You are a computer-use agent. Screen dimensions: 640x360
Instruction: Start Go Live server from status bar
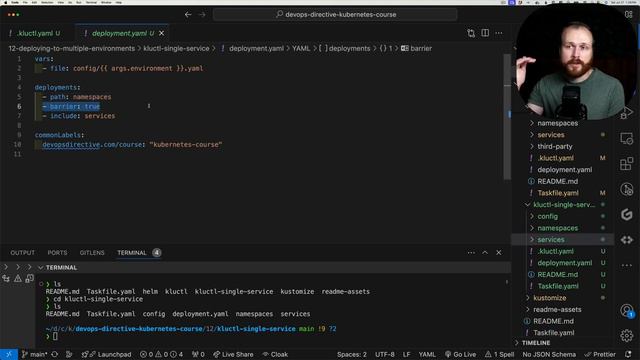tap(460, 354)
